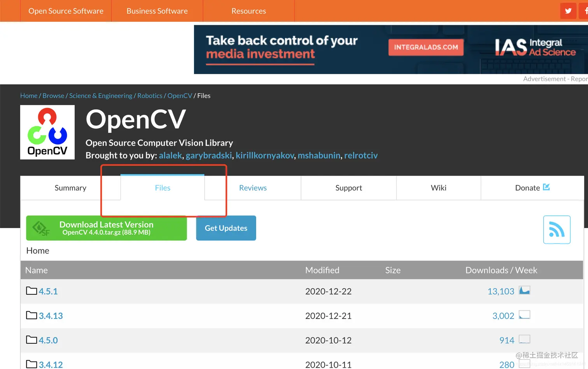The width and height of the screenshot is (588, 369).
Task: Click the 2020-10-12 modified date
Action: click(328, 340)
